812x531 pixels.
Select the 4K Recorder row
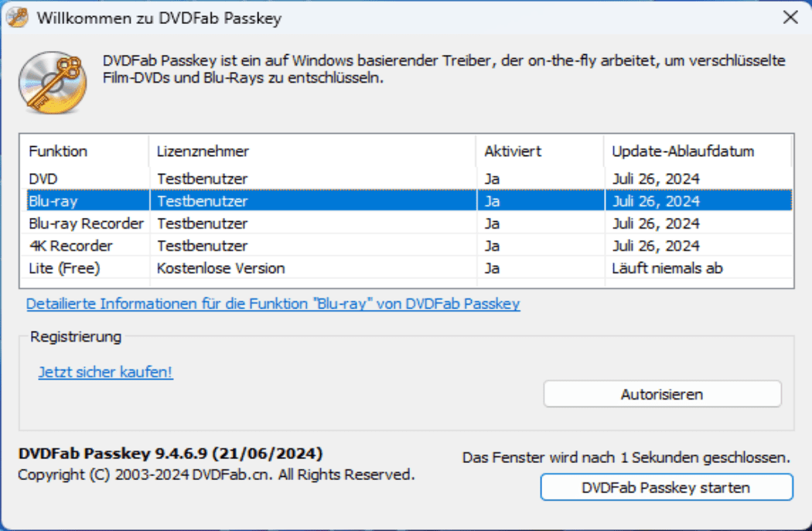(409, 245)
